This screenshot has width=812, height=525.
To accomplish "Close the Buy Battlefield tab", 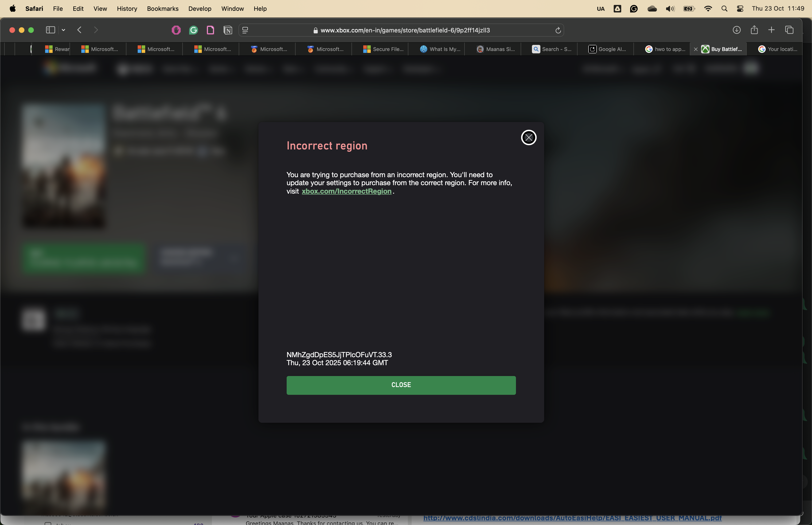I will [x=695, y=49].
